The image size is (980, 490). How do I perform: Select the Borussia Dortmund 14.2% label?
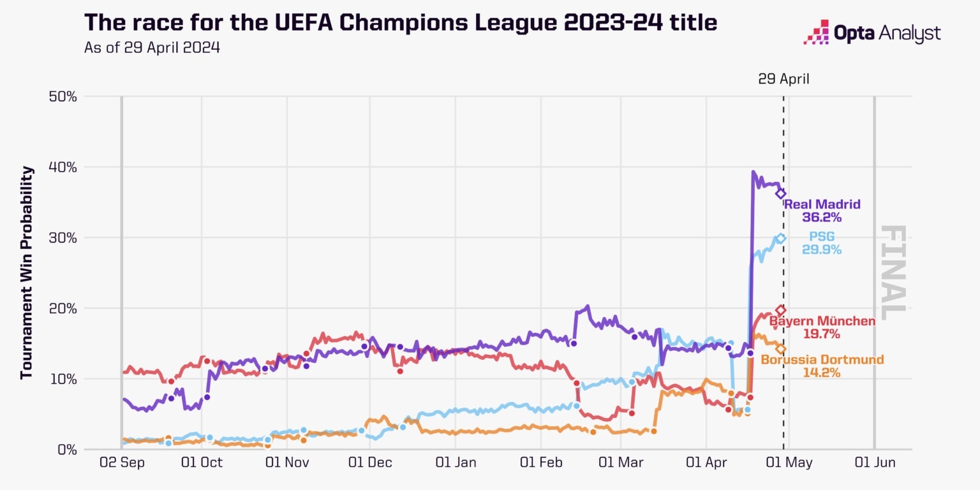pyautogui.click(x=822, y=366)
